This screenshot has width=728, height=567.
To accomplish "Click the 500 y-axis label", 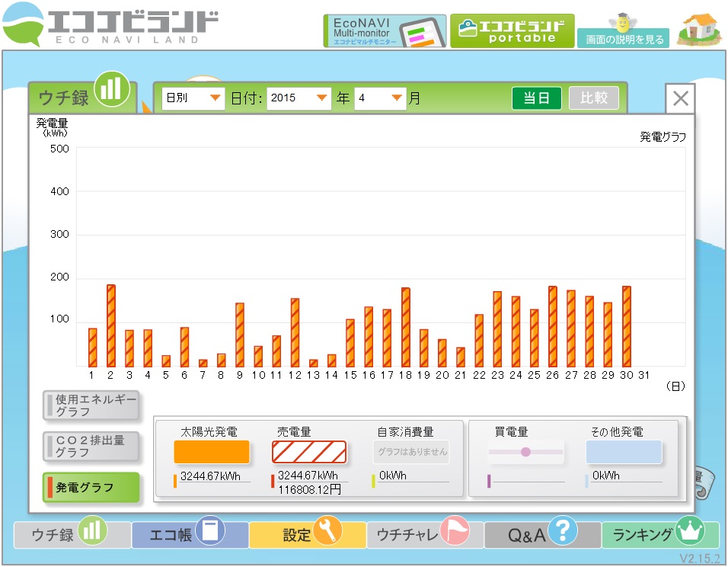I will (x=59, y=149).
